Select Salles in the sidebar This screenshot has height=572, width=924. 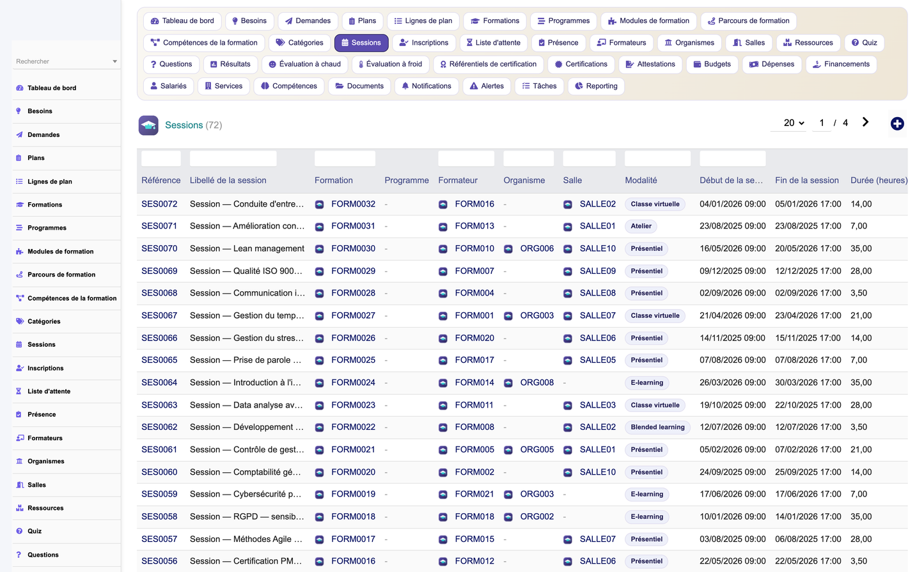(36, 485)
